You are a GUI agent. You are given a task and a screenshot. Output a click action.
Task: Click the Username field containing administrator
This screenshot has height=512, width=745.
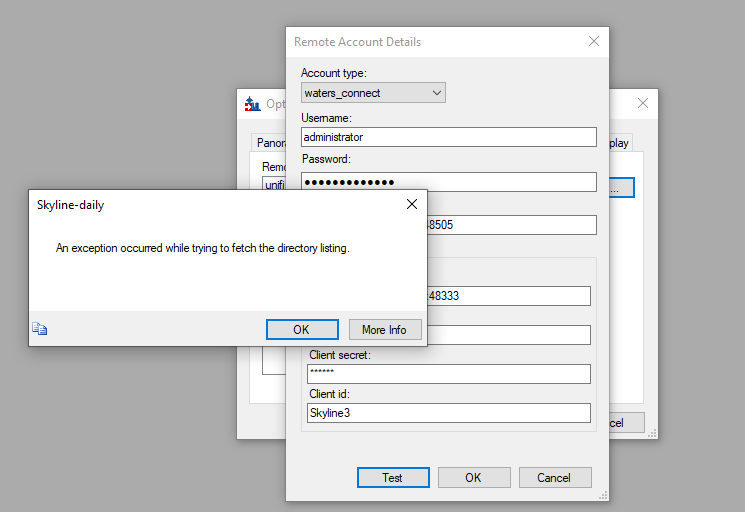[x=448, y=137]
